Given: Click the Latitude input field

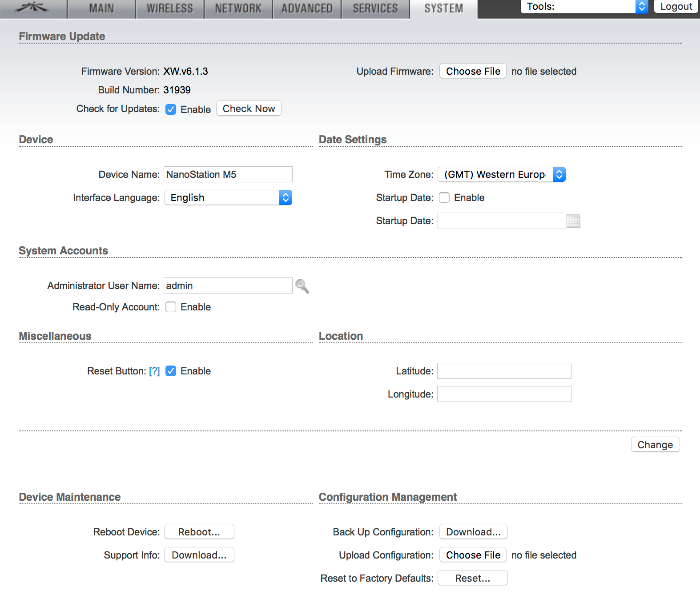Looking at the screenshot, I should [504, 371].
